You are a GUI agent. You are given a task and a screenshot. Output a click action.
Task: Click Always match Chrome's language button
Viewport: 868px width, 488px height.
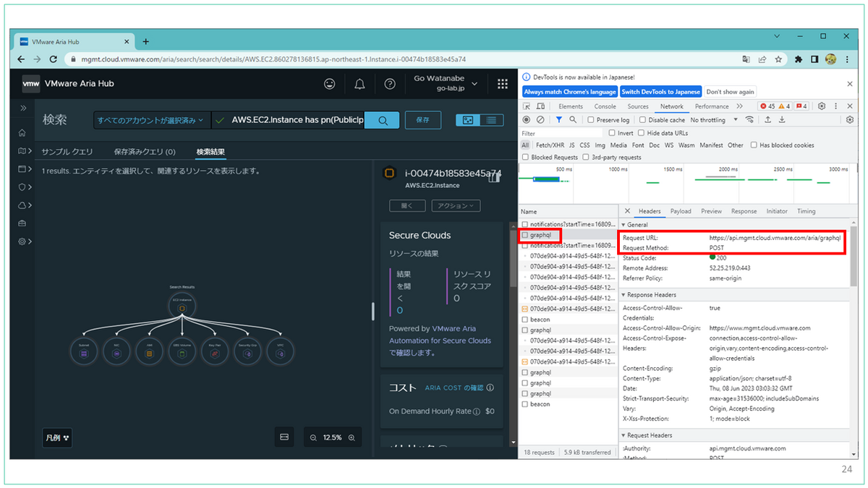pyautogui.click(x=570, y=92)
